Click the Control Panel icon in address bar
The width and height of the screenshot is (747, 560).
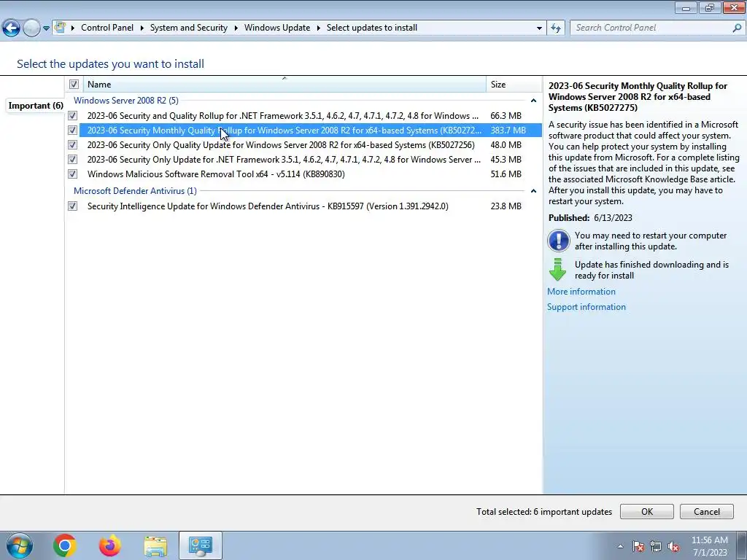(x=60, y=27)
